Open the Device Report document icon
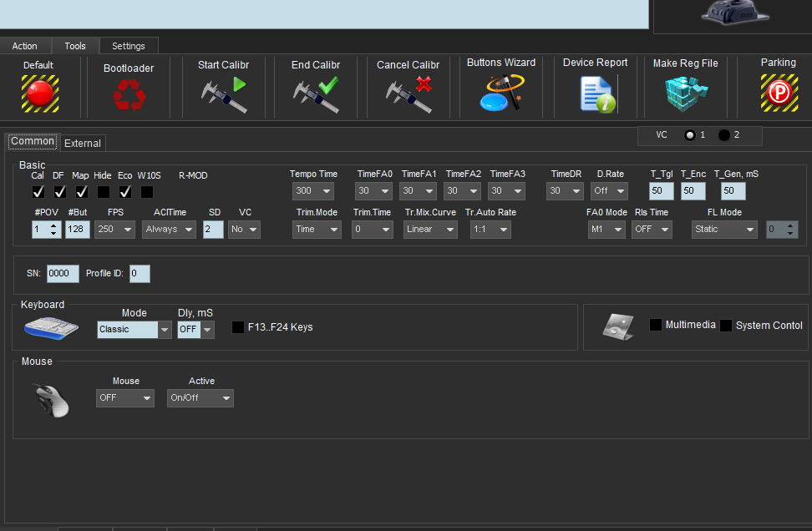 (x=597, y=94)
